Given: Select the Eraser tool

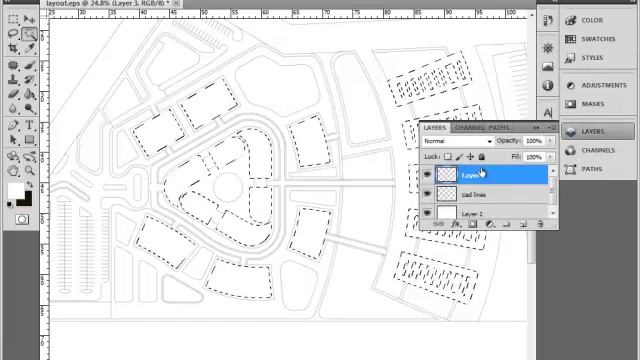Looking at the screenshot, I should point(13,94).
